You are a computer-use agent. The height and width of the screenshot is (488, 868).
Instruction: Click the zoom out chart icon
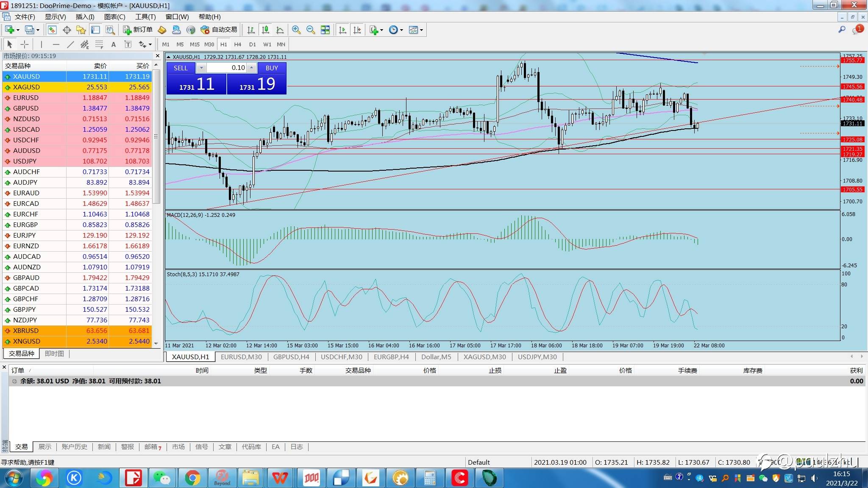(x=311, y=30)
